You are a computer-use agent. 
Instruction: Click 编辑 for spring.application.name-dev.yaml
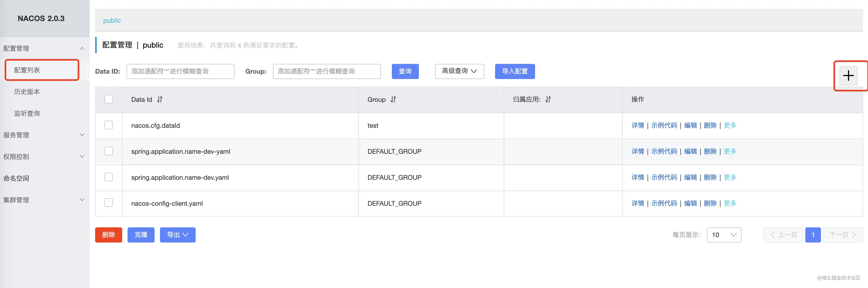click(690, 177)
